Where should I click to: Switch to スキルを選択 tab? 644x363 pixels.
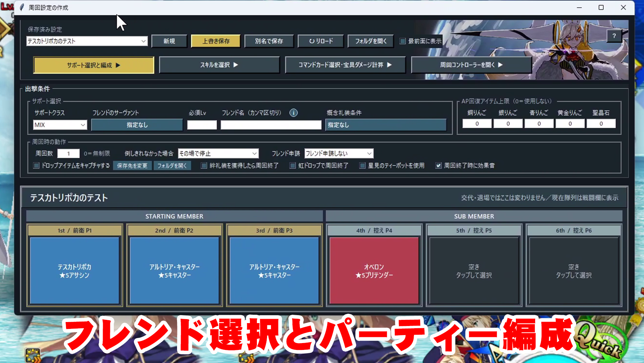coord(219,65)
